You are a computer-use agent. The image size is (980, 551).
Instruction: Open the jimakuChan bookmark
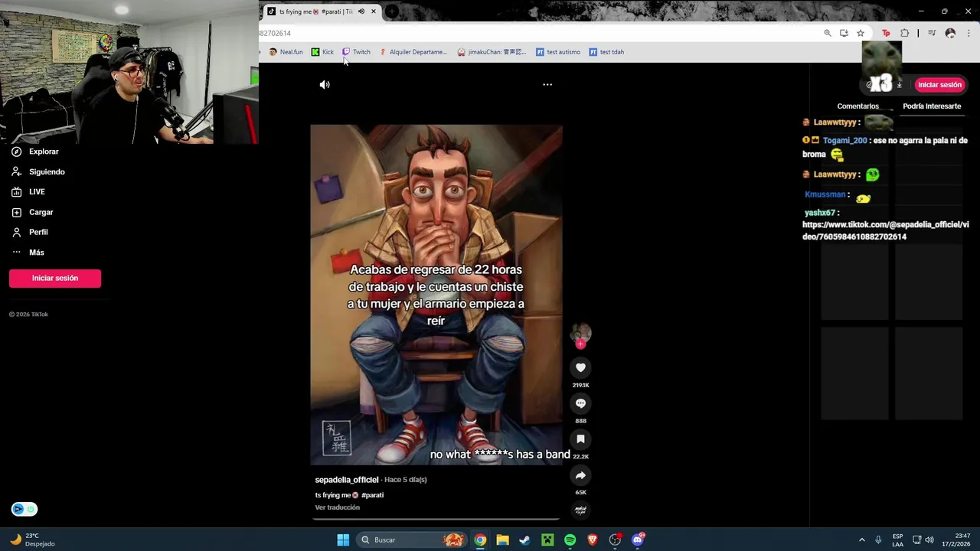[x=492, y=52]
